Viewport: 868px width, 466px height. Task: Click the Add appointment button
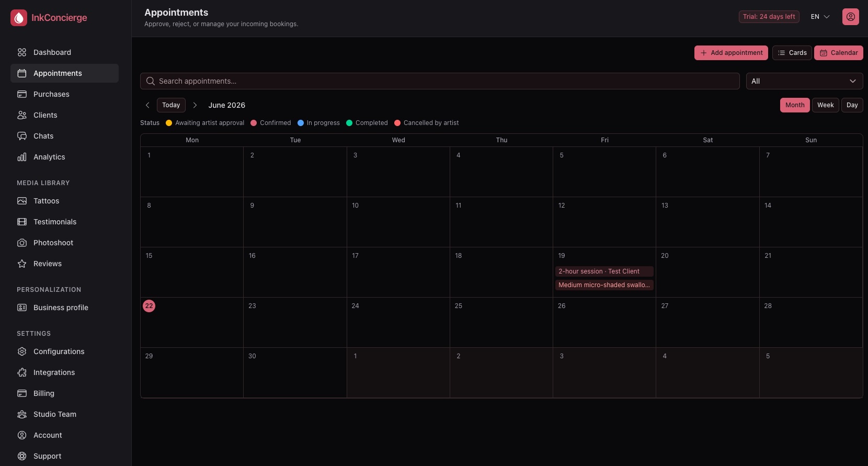[x=731, y=53]
